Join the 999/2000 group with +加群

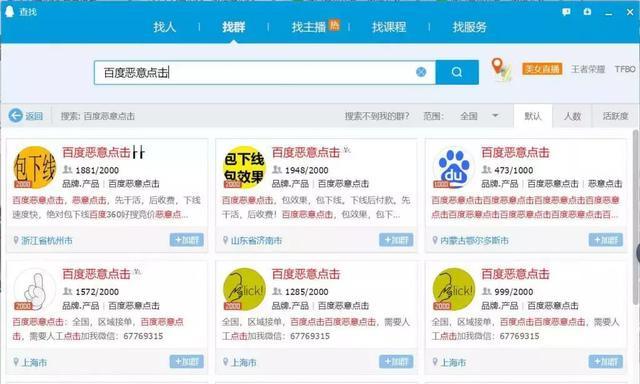606,361
